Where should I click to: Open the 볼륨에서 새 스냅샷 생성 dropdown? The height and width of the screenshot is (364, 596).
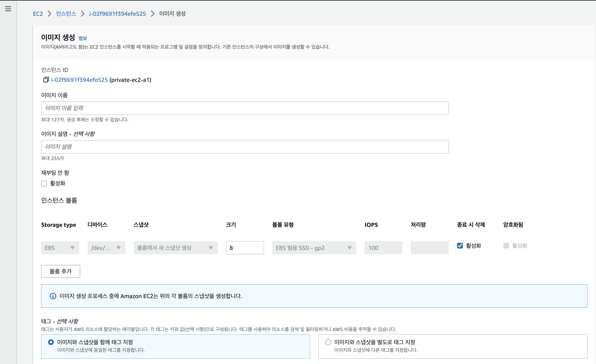[x=175, y=248]
